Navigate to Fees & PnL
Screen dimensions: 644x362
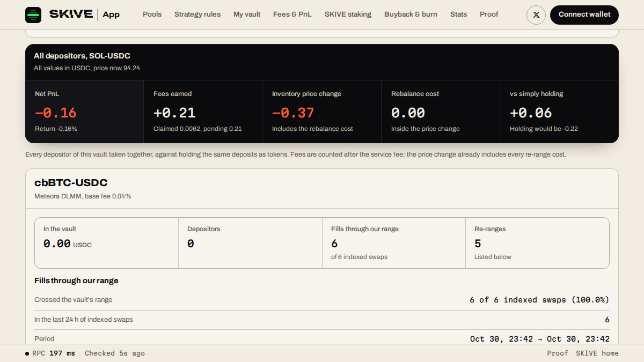pyautogui.click(x=292, y=14)
